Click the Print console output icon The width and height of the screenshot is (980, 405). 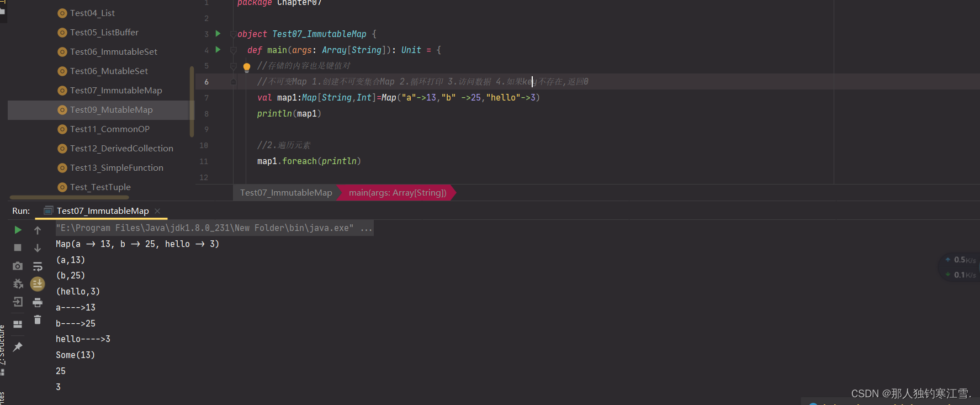[x=38, y=302]
